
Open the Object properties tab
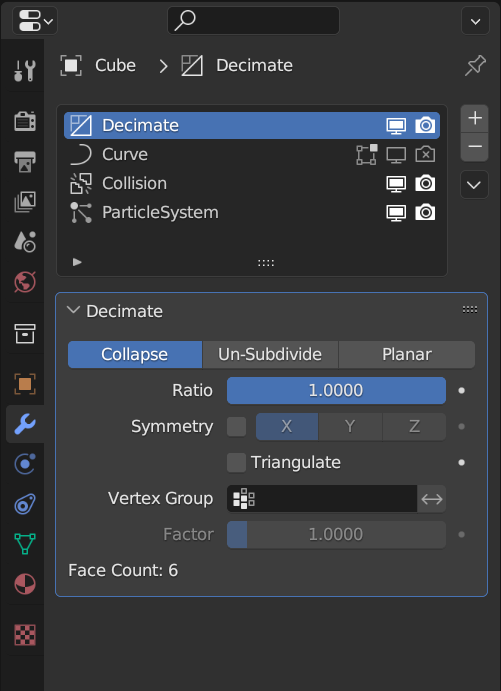coord(25,384)
